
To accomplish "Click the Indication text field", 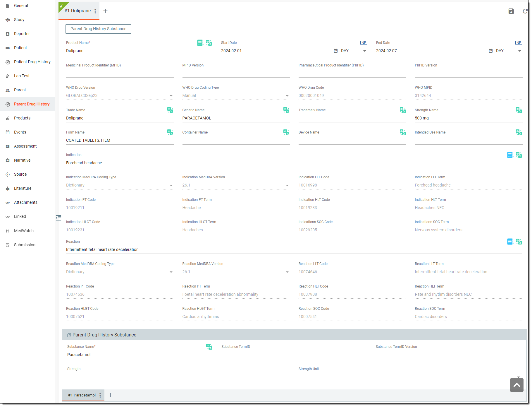I will click(294, 163).
